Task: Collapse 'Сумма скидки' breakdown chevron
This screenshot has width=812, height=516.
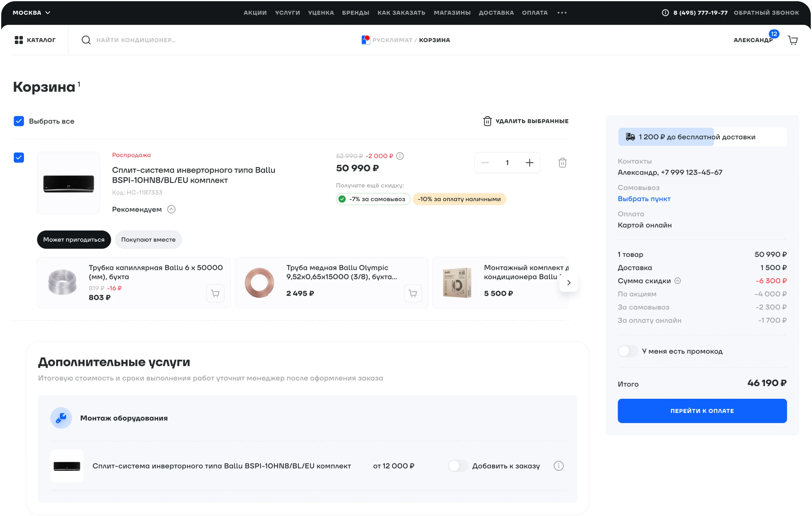Action: point(677,281)
